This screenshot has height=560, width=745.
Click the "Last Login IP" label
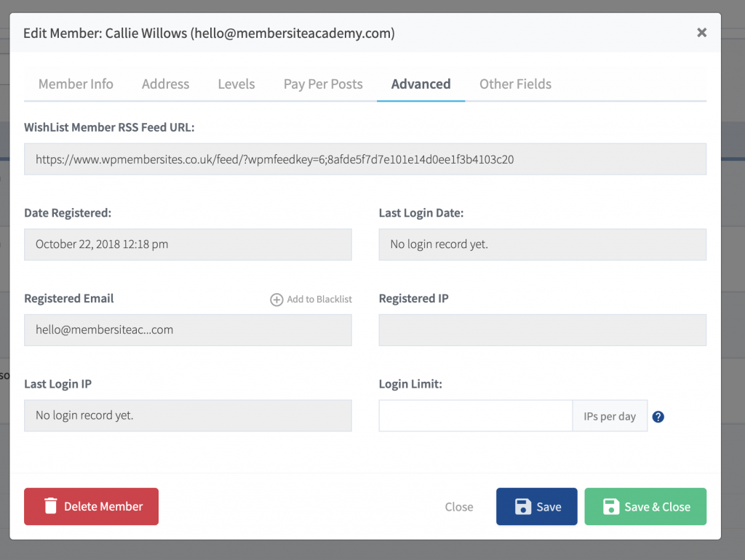click(x=58, y=384)
